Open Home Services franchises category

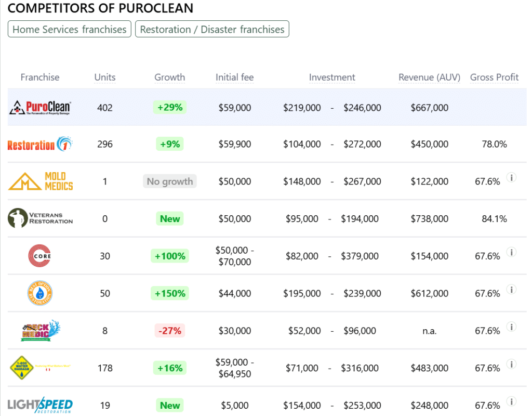click(x=70, y=29)
